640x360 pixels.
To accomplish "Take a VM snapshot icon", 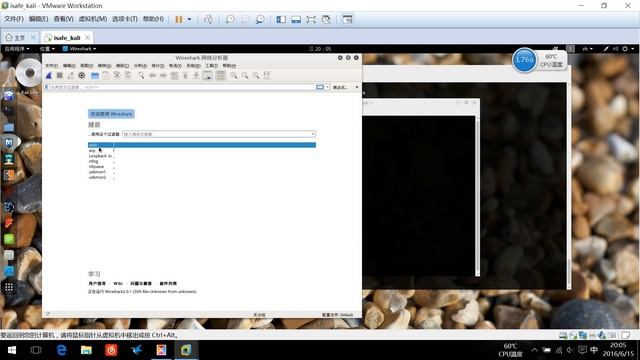I will click(230, 19).
